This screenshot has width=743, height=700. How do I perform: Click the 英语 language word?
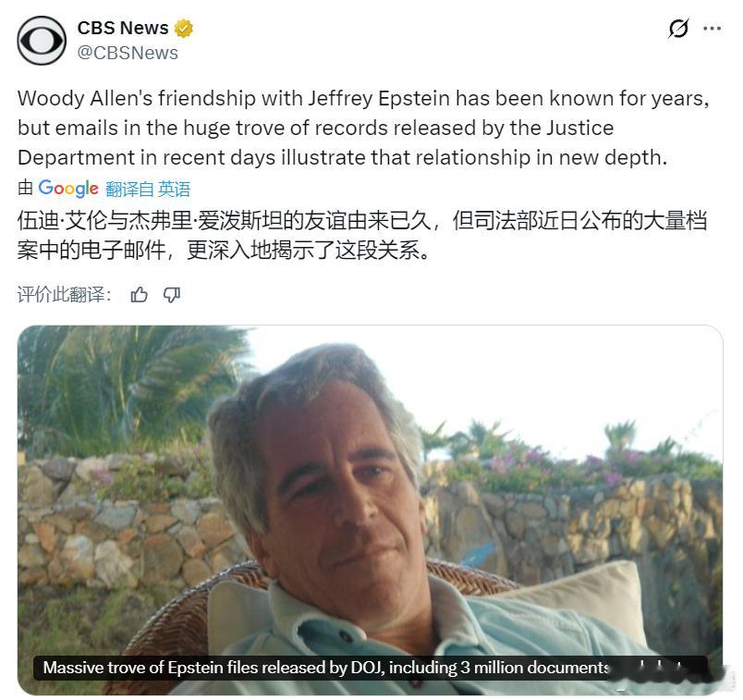point(174,190)
